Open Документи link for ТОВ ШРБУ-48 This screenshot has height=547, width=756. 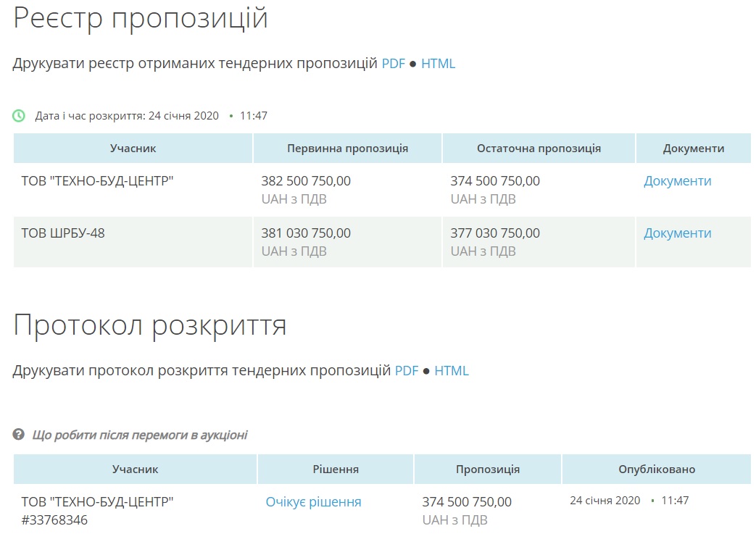677,233
